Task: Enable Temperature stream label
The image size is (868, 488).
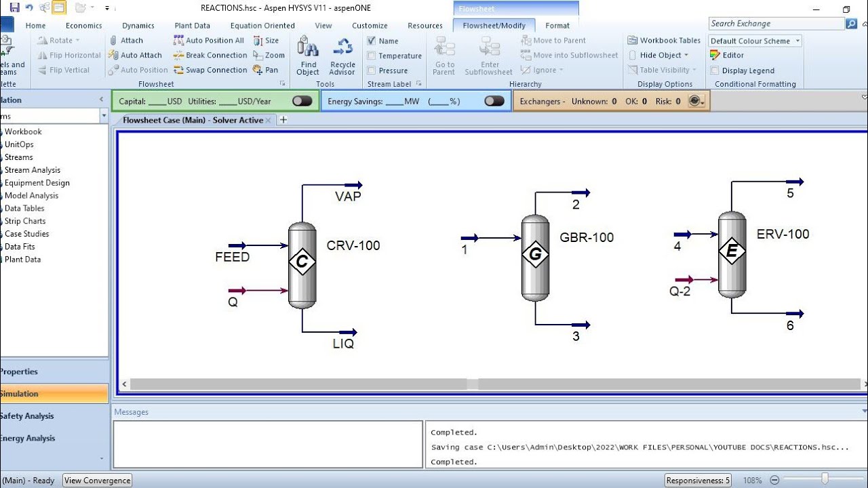Action: (371, 56)
